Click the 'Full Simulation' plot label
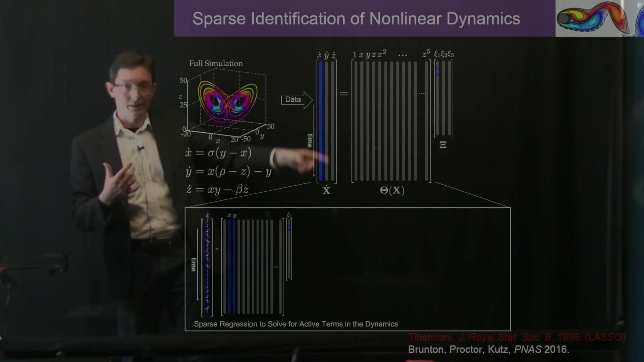Image resolution: width=644 pixels, height=362 pixels. click(x=216, y=63)
